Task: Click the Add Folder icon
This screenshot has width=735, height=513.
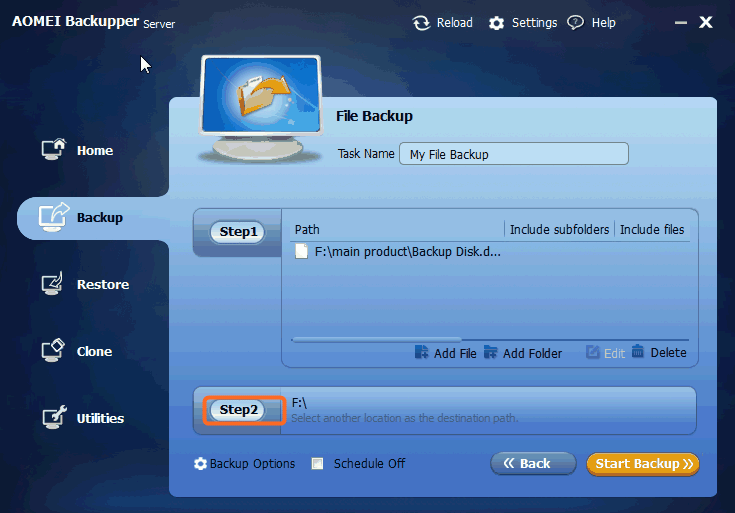Action: tap(490, 352)
